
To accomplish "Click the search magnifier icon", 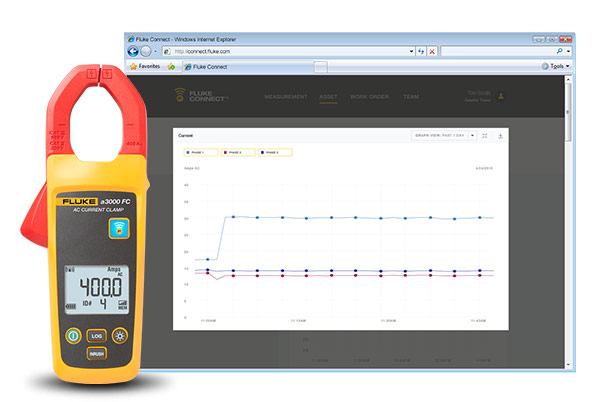I will tap(559, 51).
